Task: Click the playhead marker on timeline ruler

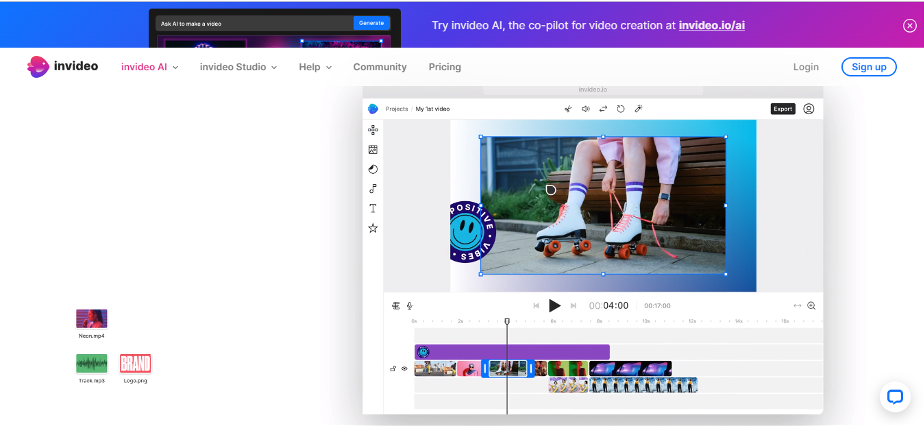Action: (x=507, y=321)
